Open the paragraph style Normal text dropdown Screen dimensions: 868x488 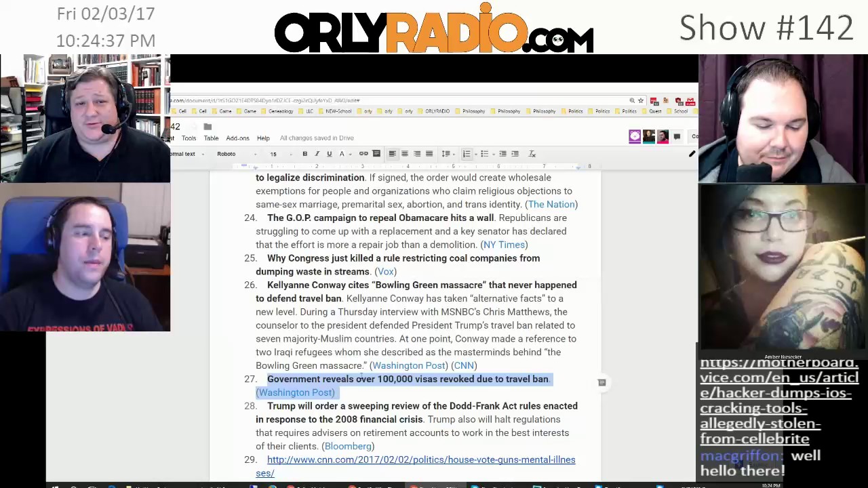pos(188,154)
